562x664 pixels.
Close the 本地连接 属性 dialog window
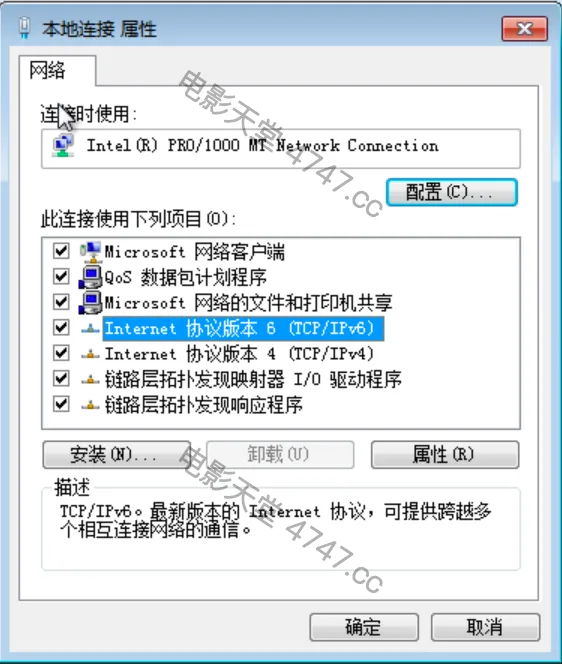pyautogui.click(x=525, y=29)
